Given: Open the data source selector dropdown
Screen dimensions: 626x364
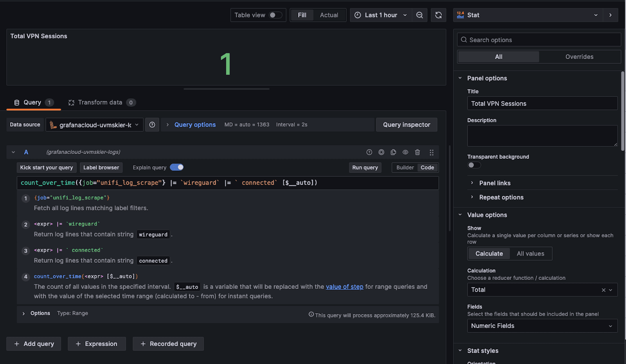Looking at the screenshot, I should [94, 125].
